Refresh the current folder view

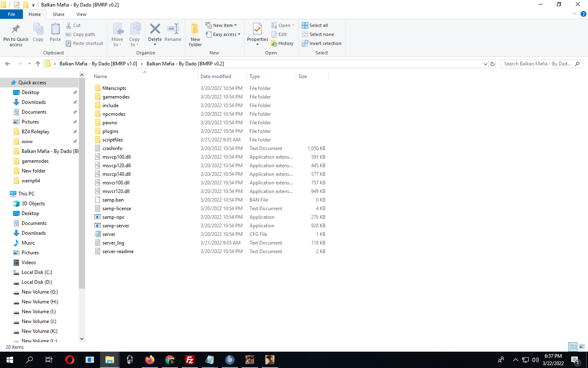click(x=492, y=64)
